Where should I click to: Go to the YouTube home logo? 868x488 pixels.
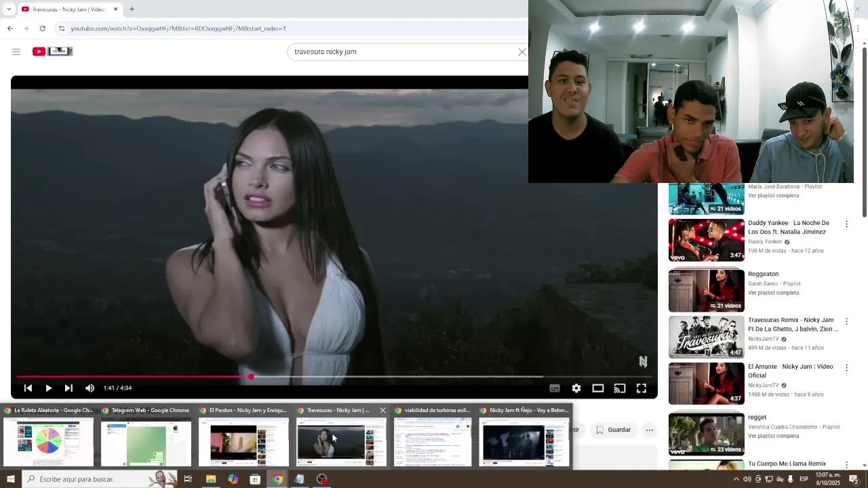pyautogui.click(x=52, y=52)
